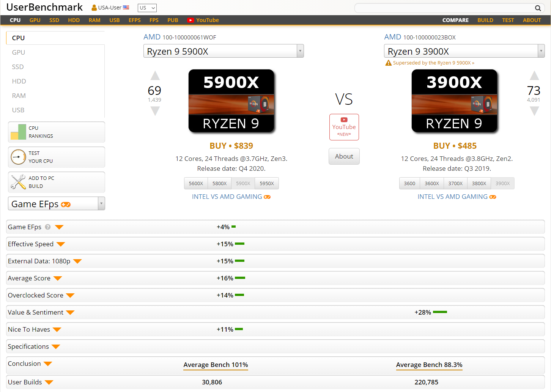
Task: Open the GPU tab in the top navigation bar
Action: (35, 20)
